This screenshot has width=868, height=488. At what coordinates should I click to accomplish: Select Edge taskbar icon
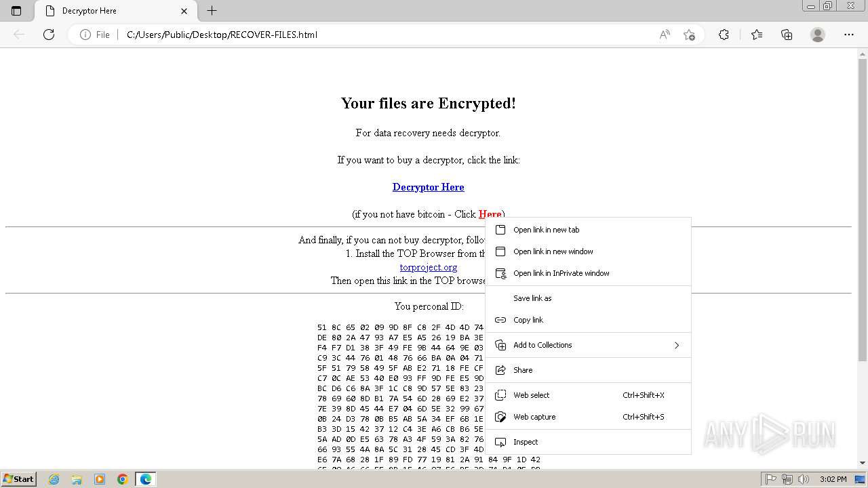pyautogui.click(x=146, y=479)
